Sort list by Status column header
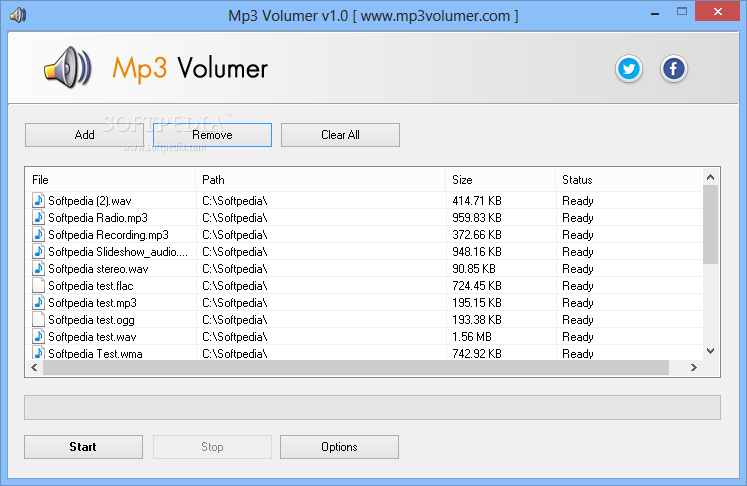 tap(629, 180)
